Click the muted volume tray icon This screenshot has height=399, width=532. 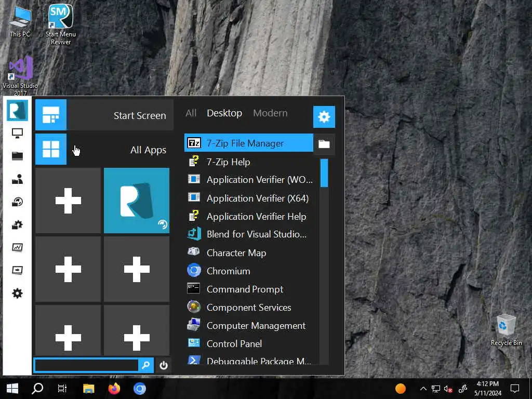click(x=448, y=389)
